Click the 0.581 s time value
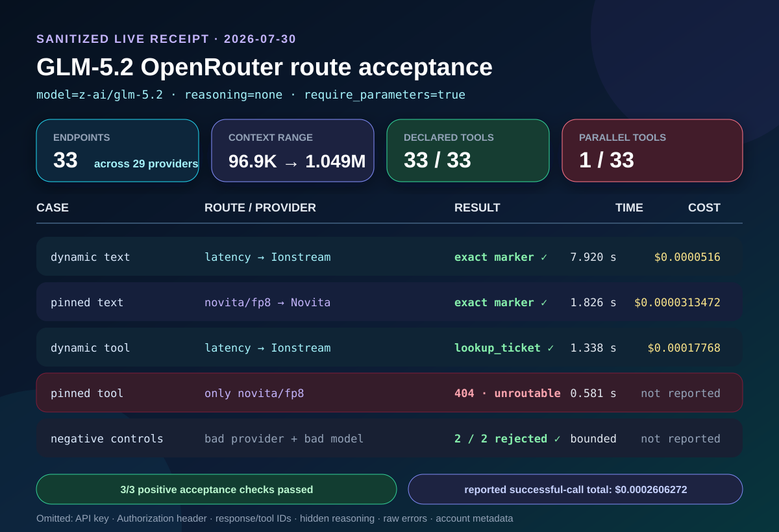This screenshot has width=779, height=532. [x=593, y=393]
